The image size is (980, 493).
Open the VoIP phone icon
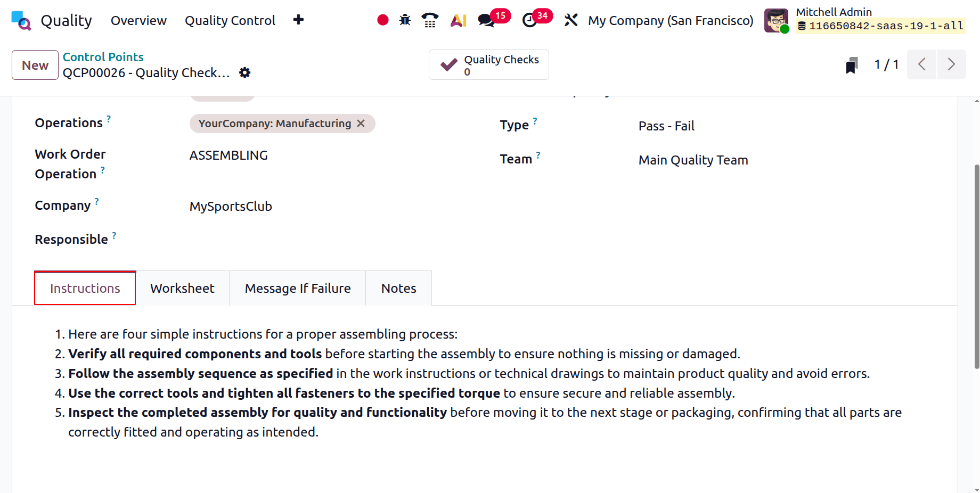(x=430, y=20)
